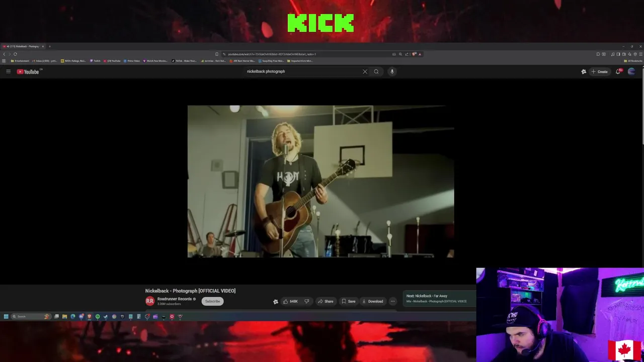Open the browser main hamburger menu
644x362 pixels.
click(640, 54)
